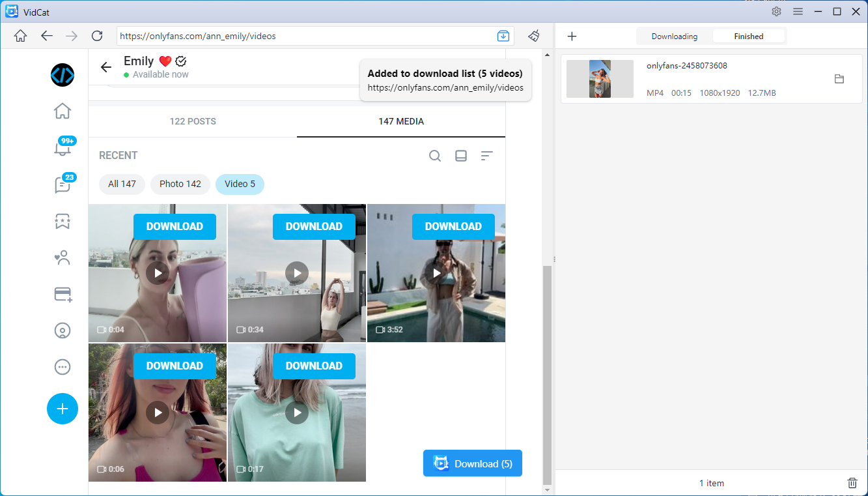
Task: Open my profile circle icon
Action: [63, 330]
